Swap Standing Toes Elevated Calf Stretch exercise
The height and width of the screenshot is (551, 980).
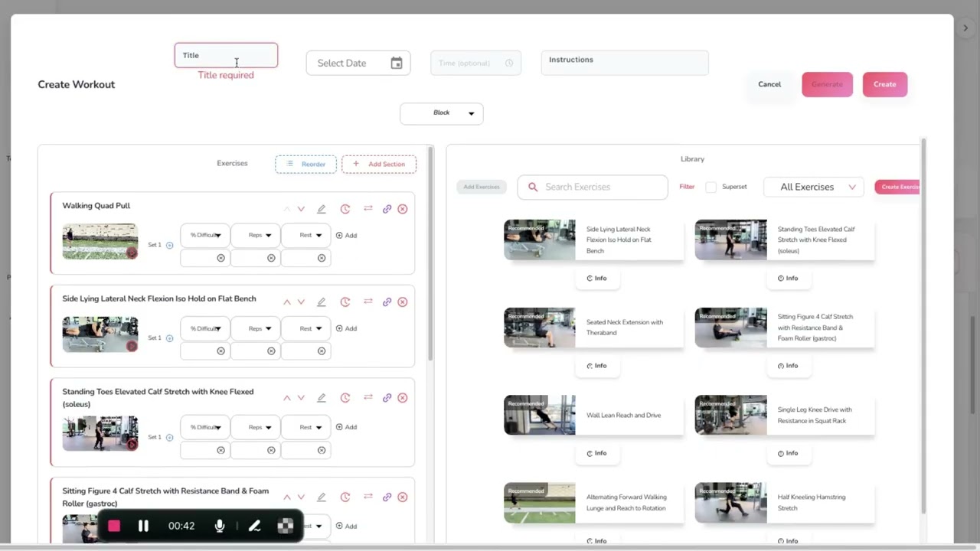tap(368, 397)
